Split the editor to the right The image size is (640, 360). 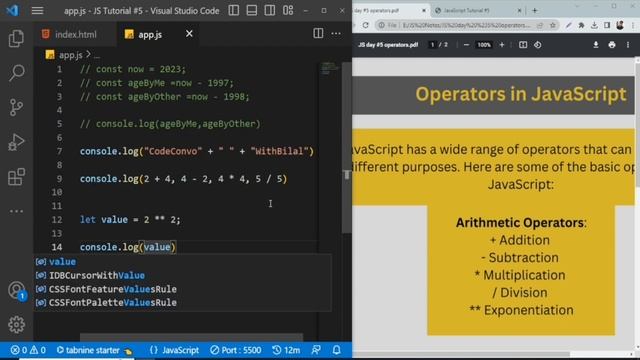pos(318,33)
